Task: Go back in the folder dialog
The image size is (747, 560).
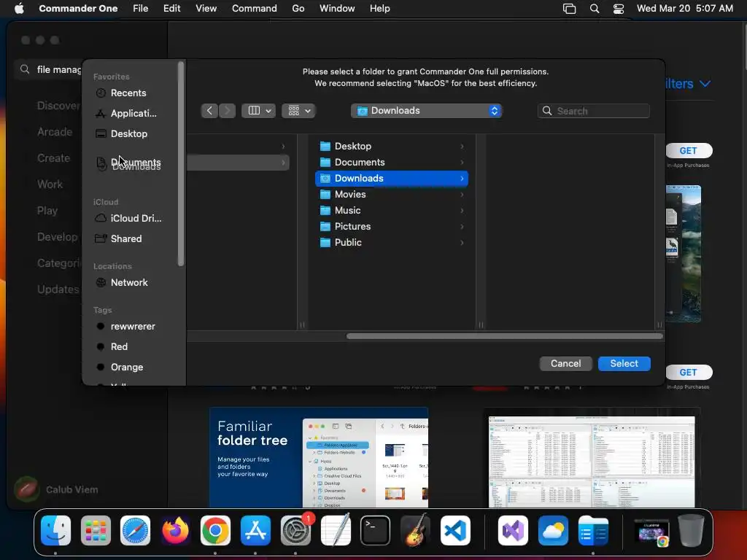Action: tap(209, 111)
